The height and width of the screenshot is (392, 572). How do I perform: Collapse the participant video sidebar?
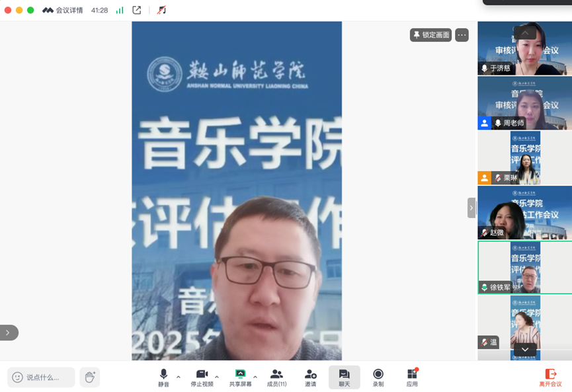(471, 208)
